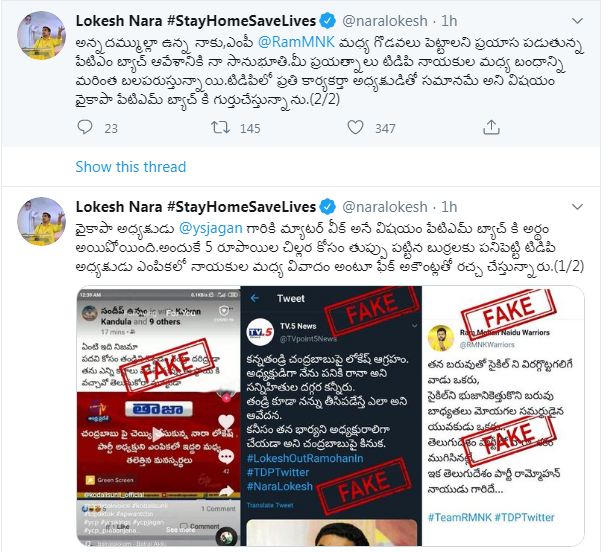The width and height of the screenshot is (609, 552).
Task: Reply to the first tweet with 23 comments
Action: click(85, 127)
